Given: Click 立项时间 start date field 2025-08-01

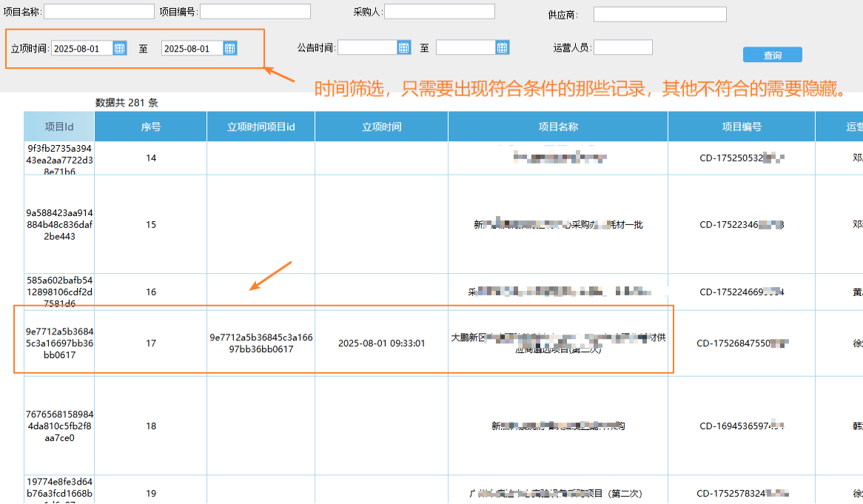Looking at the screenshot, I should point(83,48).
